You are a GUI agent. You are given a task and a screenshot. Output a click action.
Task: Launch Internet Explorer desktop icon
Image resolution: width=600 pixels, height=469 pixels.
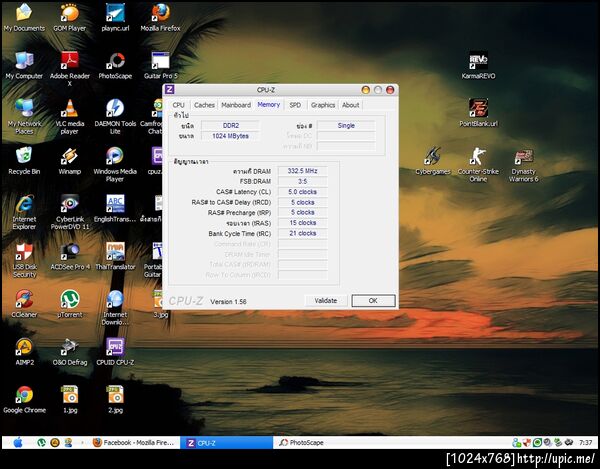click(x=24, y=212)
